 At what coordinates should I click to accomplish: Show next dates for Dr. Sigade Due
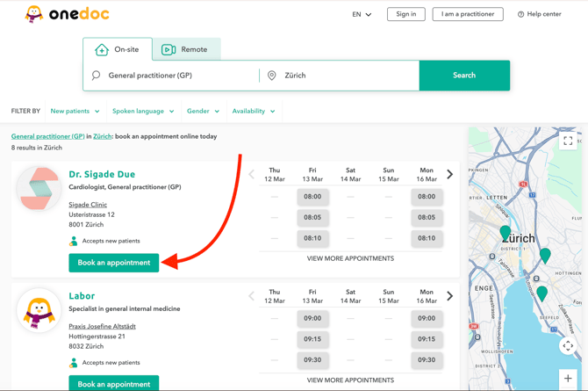coord(450,174)
